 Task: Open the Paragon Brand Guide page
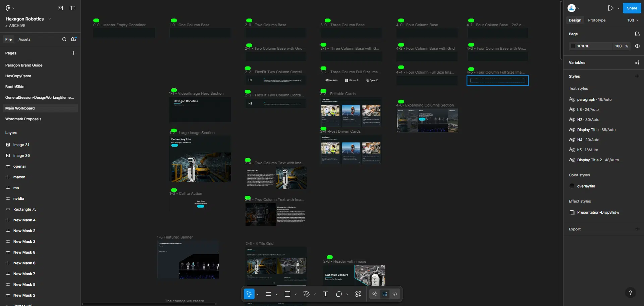(x=24, y=65)
